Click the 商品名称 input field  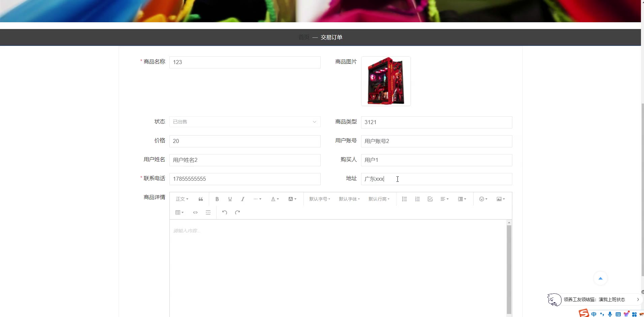coord(245,62)
